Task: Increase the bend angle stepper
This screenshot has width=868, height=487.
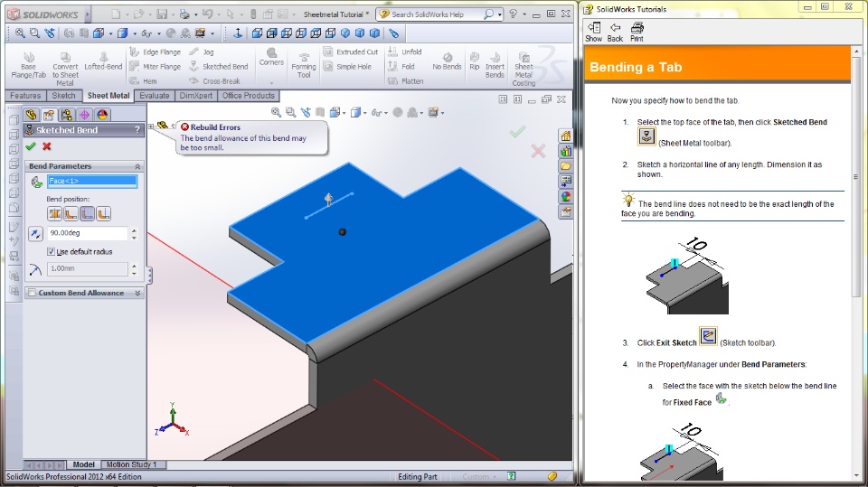Action: tap(134, 230)
